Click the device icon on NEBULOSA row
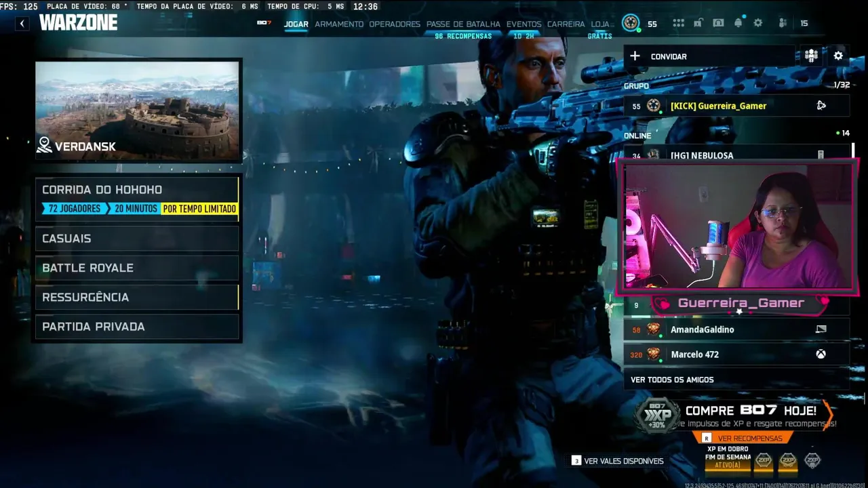Image resolution: width=868 pixels, height=488 pixels. coord(821,155)
